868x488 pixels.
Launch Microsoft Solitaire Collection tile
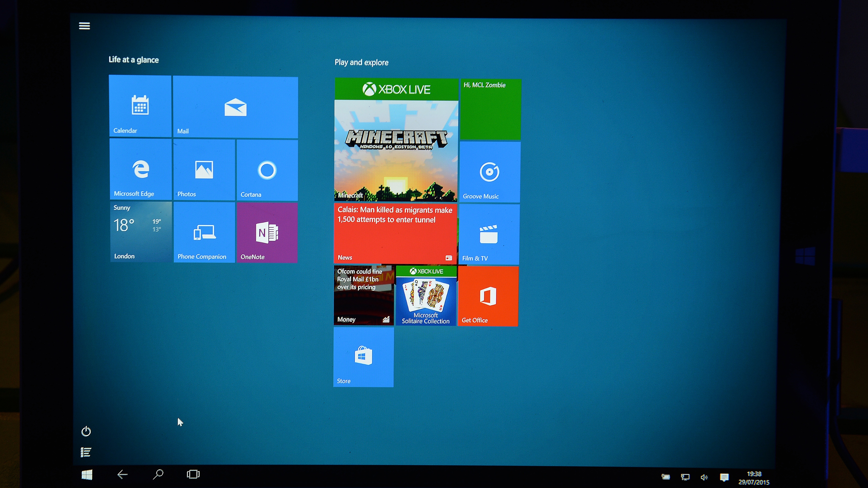(x=426, y=296)
